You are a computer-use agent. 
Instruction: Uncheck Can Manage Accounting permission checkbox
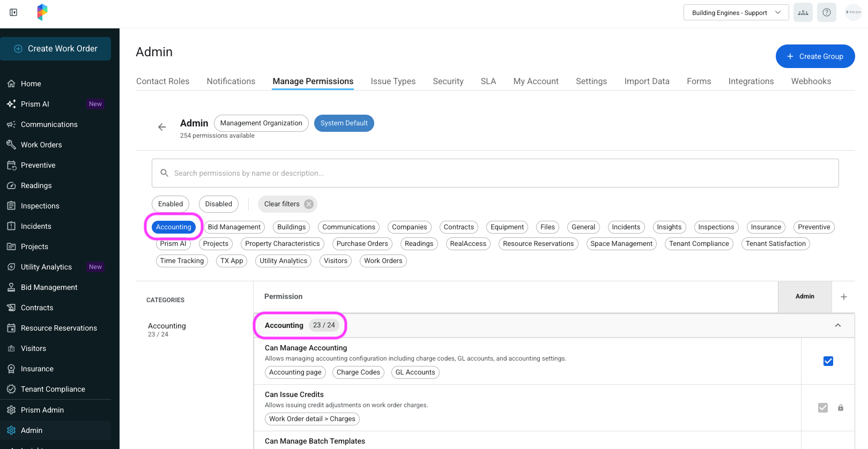(x=828, y=361)
